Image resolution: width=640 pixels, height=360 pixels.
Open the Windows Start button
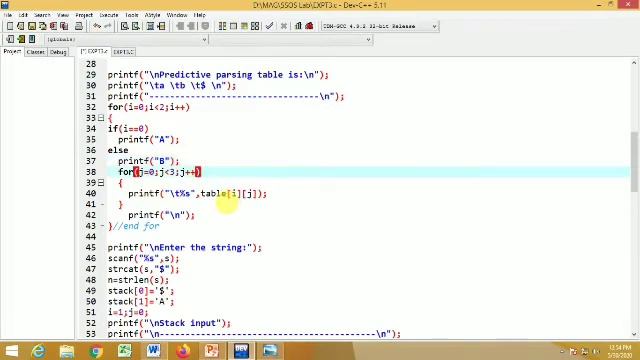tap(11, 351)
